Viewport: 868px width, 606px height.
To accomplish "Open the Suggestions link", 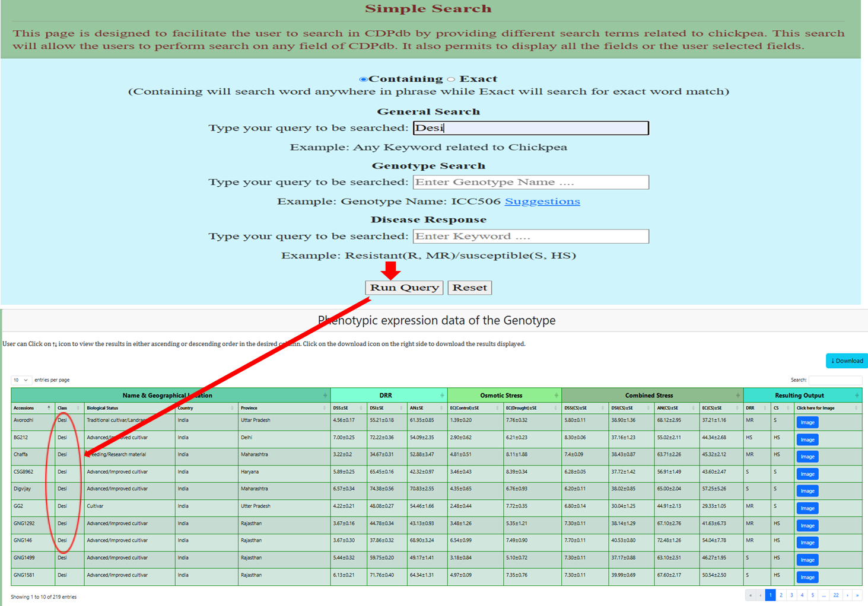I will [542, 202].
